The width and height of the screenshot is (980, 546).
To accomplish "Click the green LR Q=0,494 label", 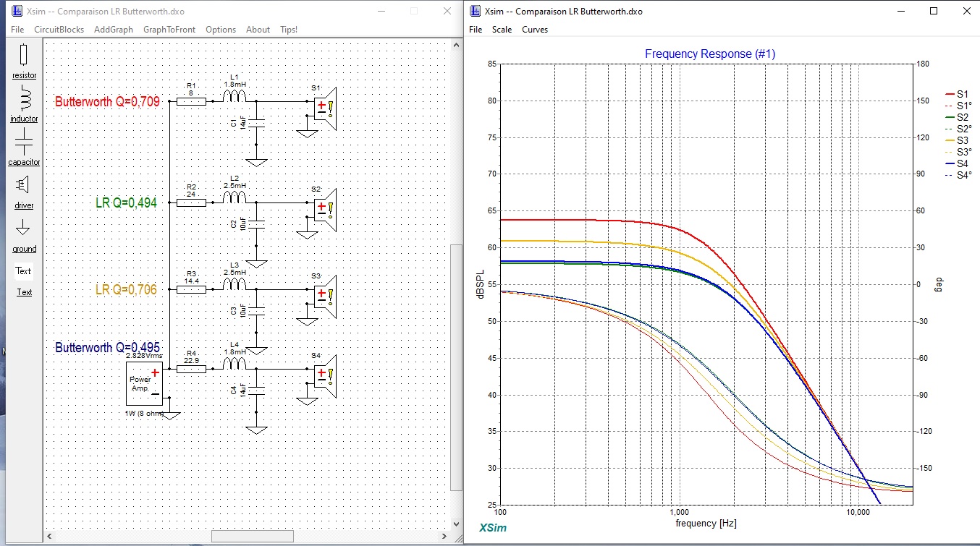I will pos(126,202).
